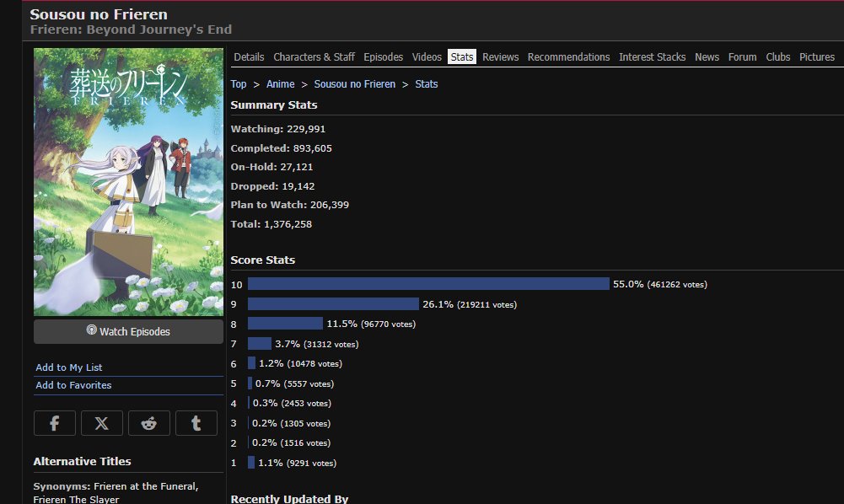This screenshot has width=844, height=504.
Task: Click the 0.2% (1305 votes) label
Action: (291, 423)
